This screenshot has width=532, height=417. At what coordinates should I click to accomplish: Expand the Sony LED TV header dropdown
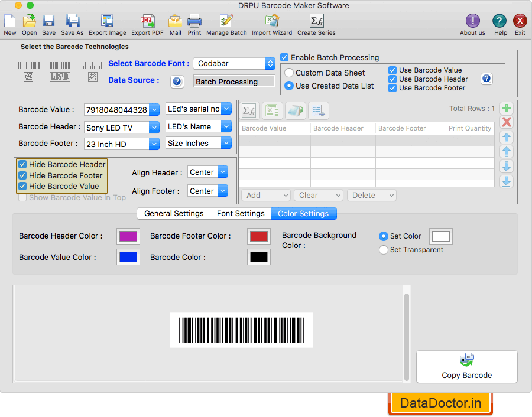tap(154, 128)
